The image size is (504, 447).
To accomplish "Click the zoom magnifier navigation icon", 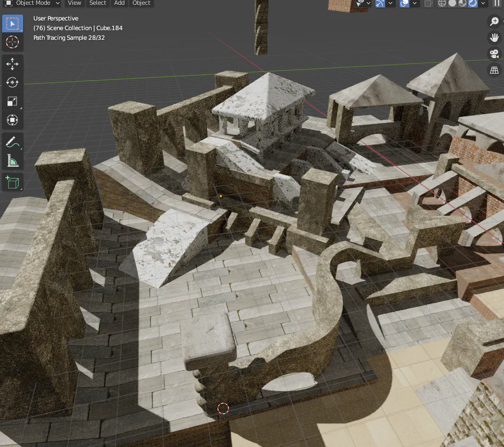I will click(x=494, y=21).
